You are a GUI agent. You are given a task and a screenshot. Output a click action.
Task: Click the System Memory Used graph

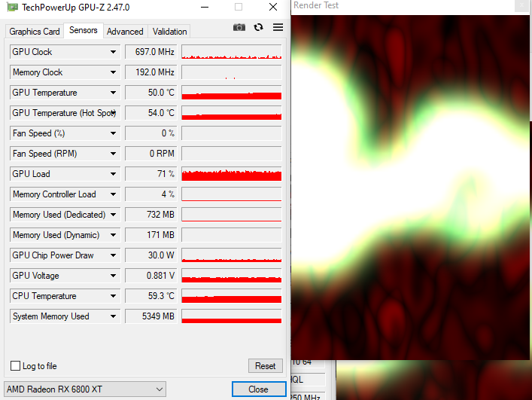pos(232,316)
